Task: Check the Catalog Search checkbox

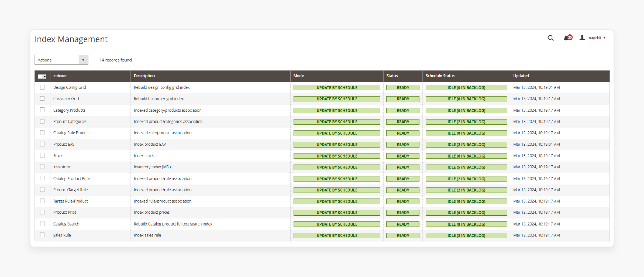Action: [42, 224]
